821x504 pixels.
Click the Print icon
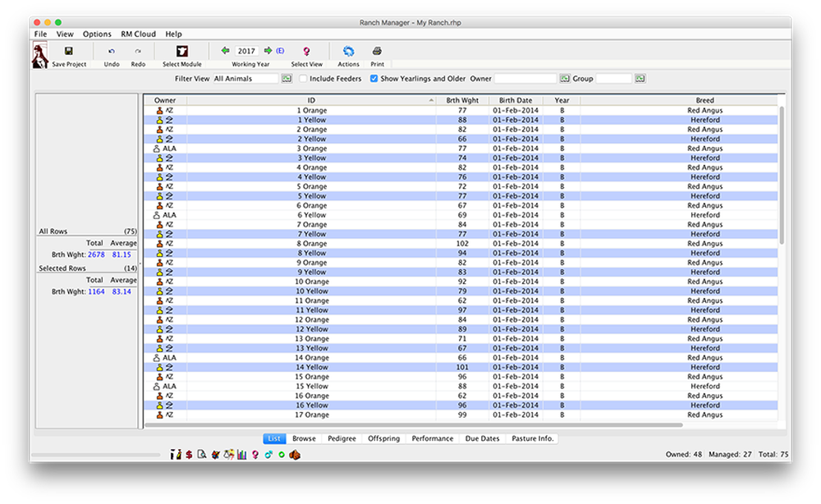pyautogui.click(x=377, y=51)
